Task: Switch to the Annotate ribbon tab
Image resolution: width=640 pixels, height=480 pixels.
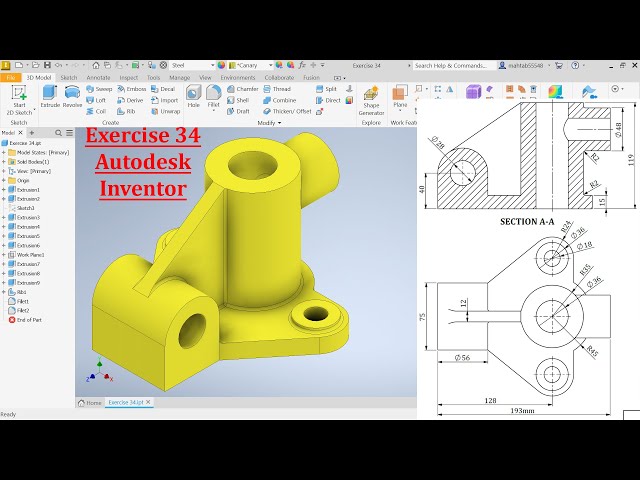Action: (98, 78)
